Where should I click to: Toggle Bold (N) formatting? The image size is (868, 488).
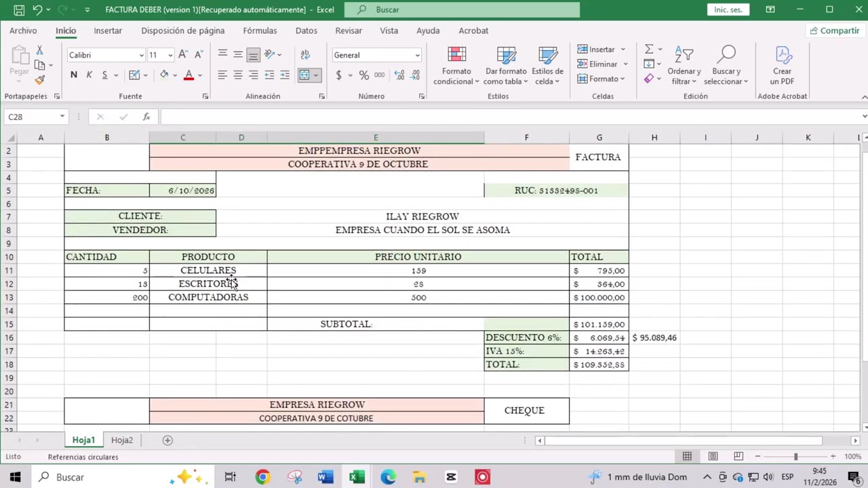pos(73,75)
